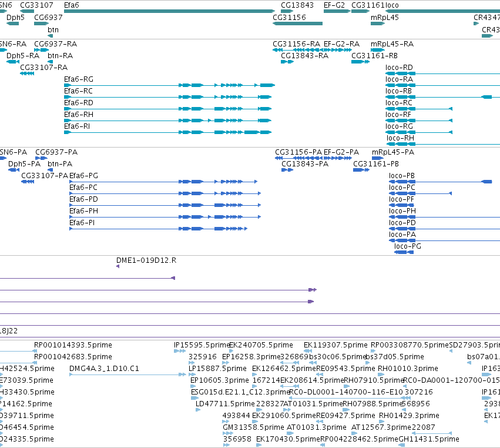Click the CG6937 gene label

point(48,17)
